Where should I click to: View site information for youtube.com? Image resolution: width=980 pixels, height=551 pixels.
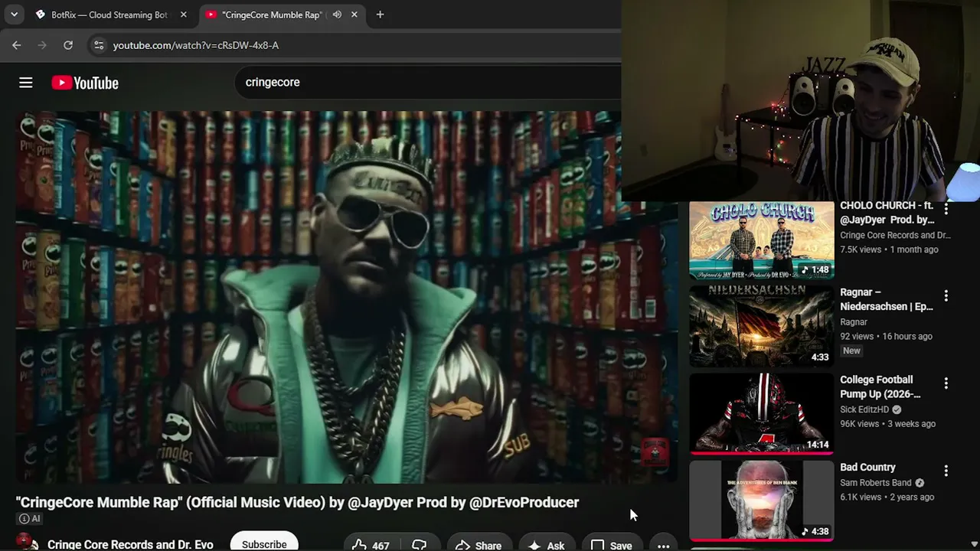(98, 45)
